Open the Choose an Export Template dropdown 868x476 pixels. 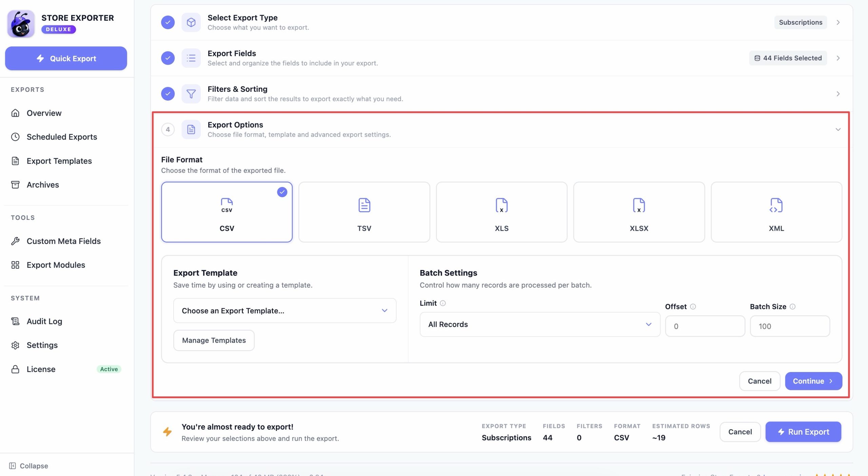coord(285,311)
